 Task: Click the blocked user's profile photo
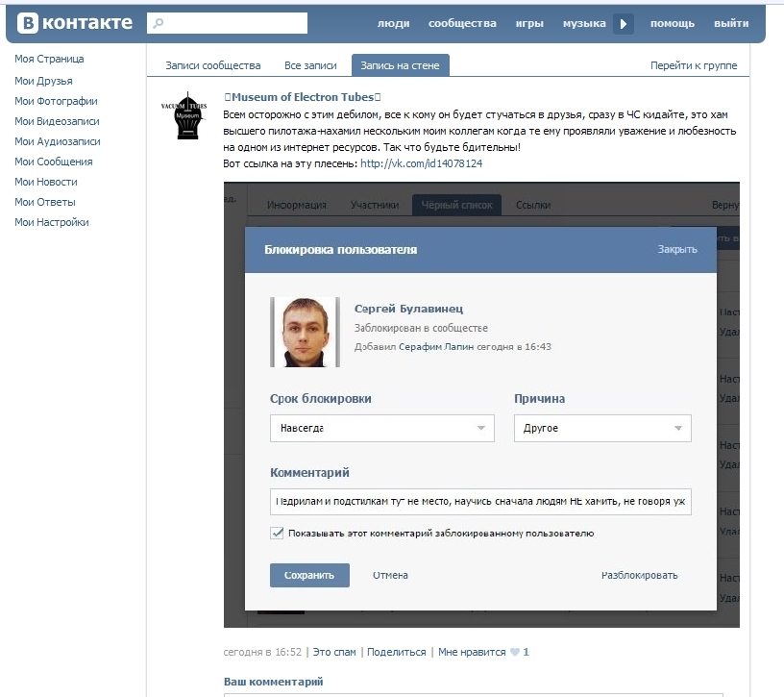[x=306, y=332]
